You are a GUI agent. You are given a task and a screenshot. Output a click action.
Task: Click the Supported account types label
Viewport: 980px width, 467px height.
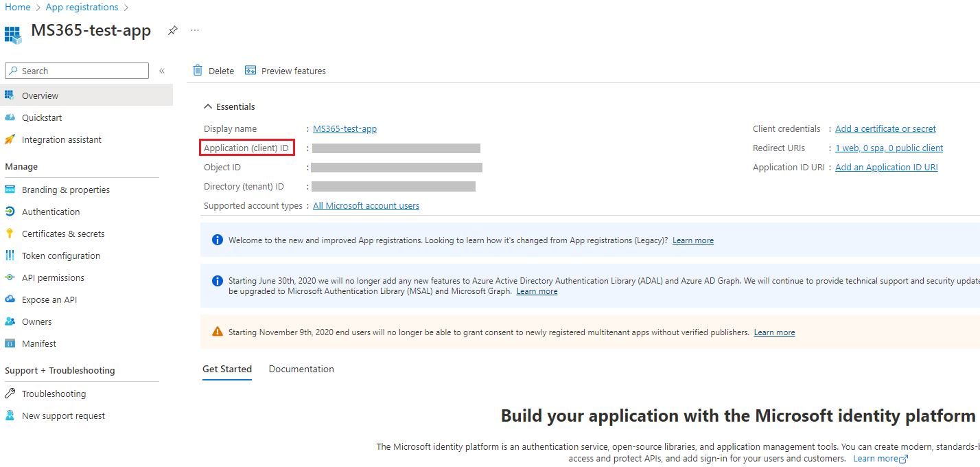pos(253,205)
